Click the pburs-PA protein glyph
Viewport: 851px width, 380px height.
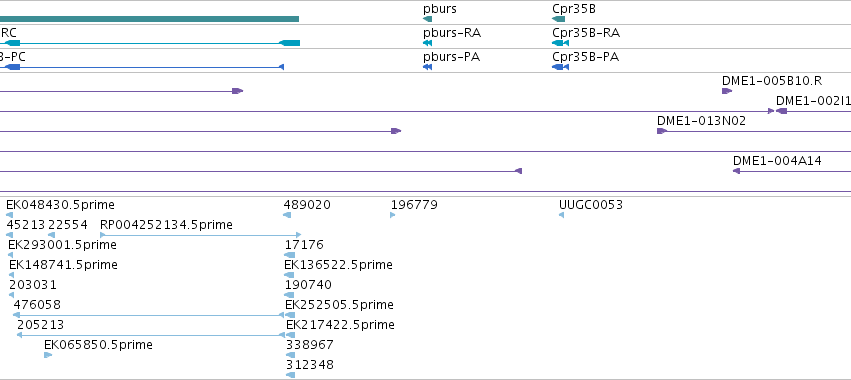[x=427, y=67]
